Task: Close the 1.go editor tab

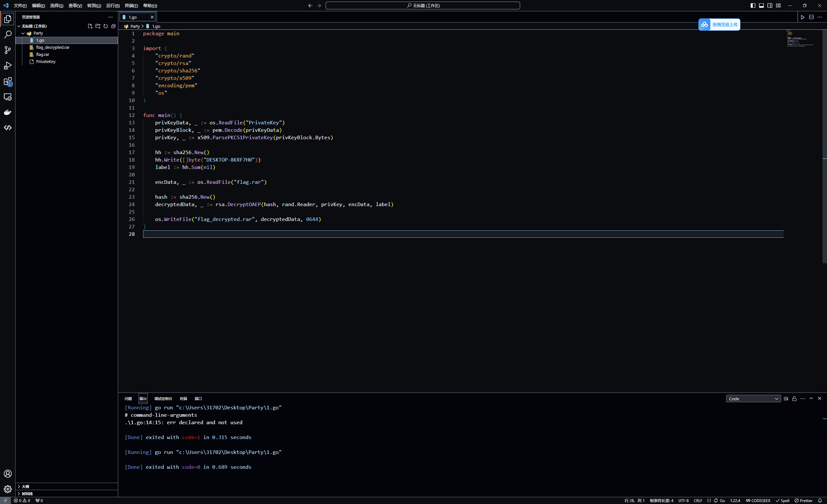Action: (152, 17)
